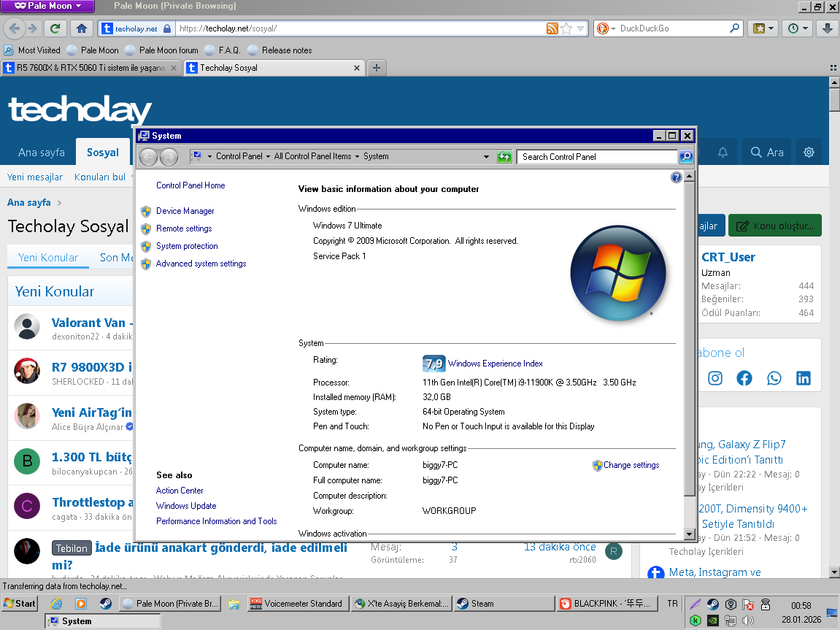Run DuckDuckGo search with magnifier icon
This screenshot has height=630, width=840.
pos(734,28)
